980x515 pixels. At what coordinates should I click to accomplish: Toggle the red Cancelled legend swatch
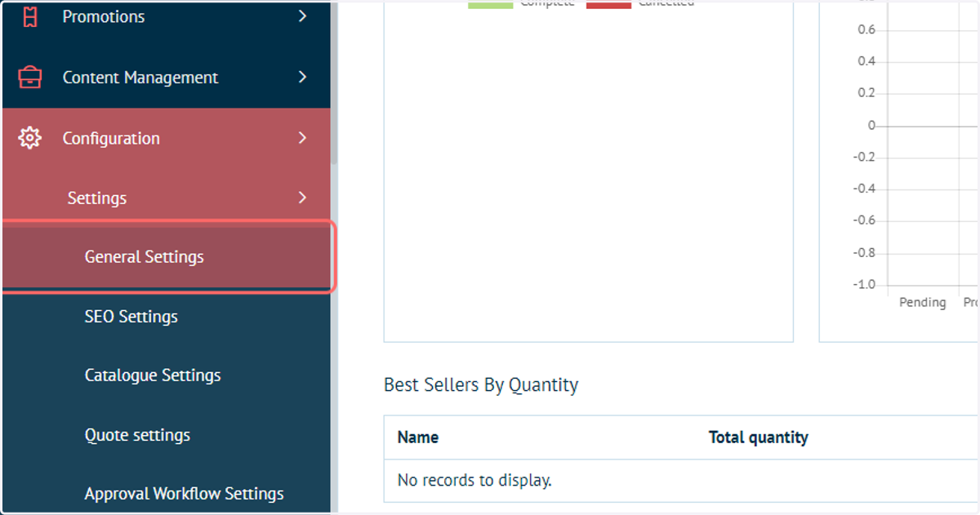coord(608,4)
